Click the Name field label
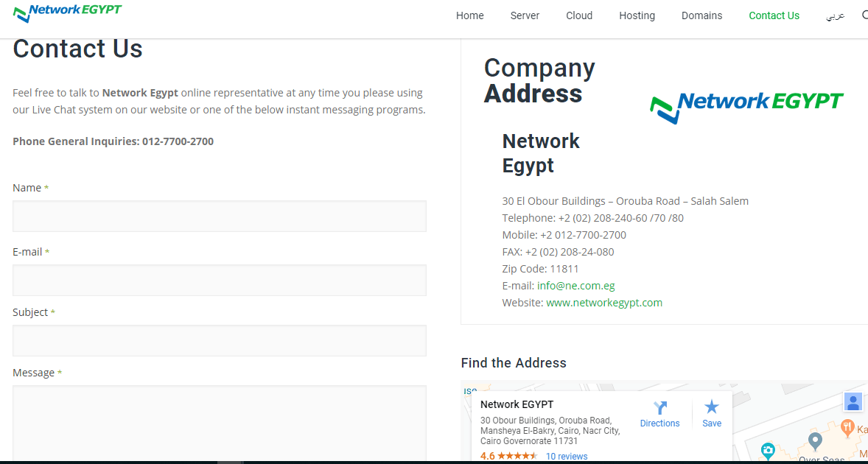 coord(30,188)
